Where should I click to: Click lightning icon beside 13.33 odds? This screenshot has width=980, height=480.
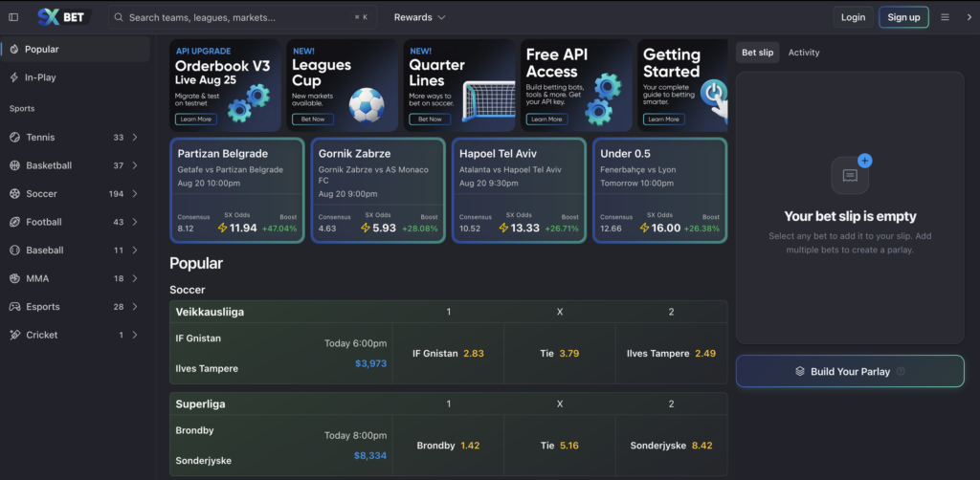coord(503,228)
